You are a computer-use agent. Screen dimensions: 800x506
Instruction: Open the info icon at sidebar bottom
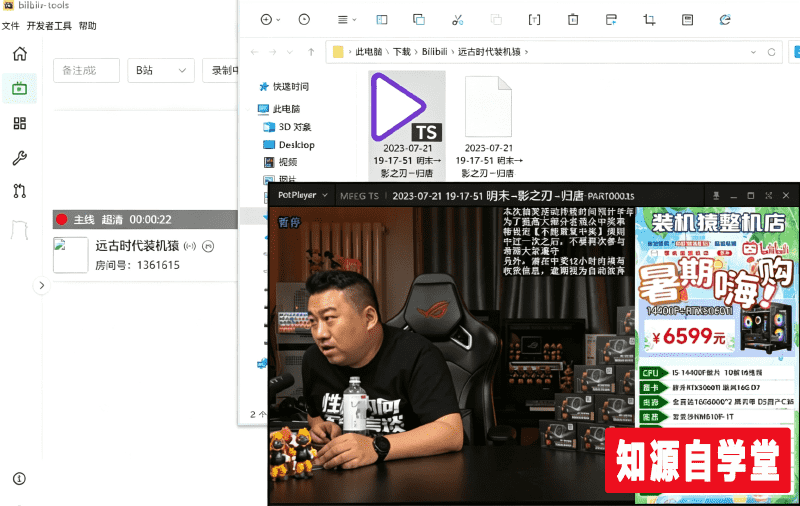(x=19, y=478)
